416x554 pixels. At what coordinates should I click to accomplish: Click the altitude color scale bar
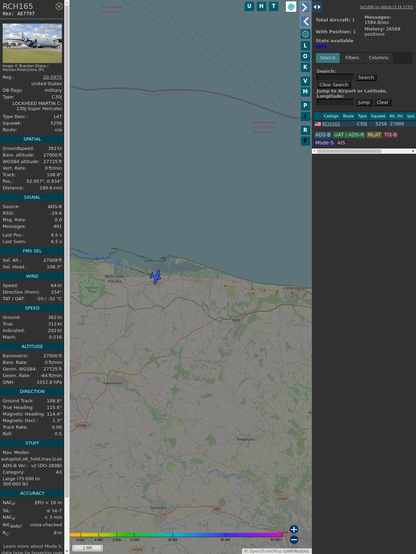[176, 535]
